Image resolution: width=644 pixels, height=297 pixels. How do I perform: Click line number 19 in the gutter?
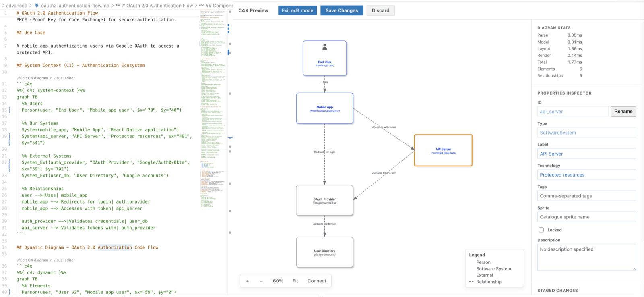click(4, 136)
